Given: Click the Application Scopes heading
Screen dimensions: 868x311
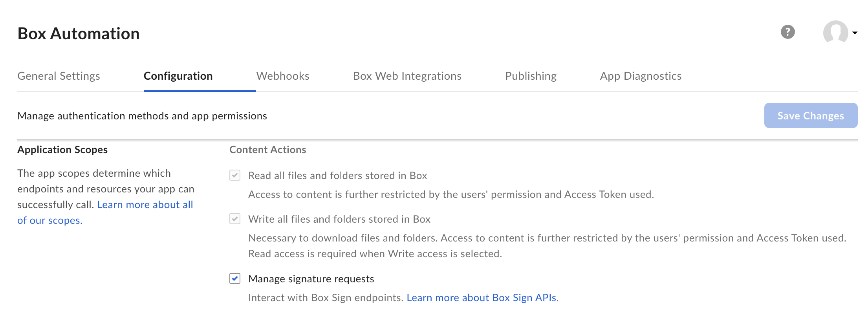Looking at the screenshot, I should 62,150.
